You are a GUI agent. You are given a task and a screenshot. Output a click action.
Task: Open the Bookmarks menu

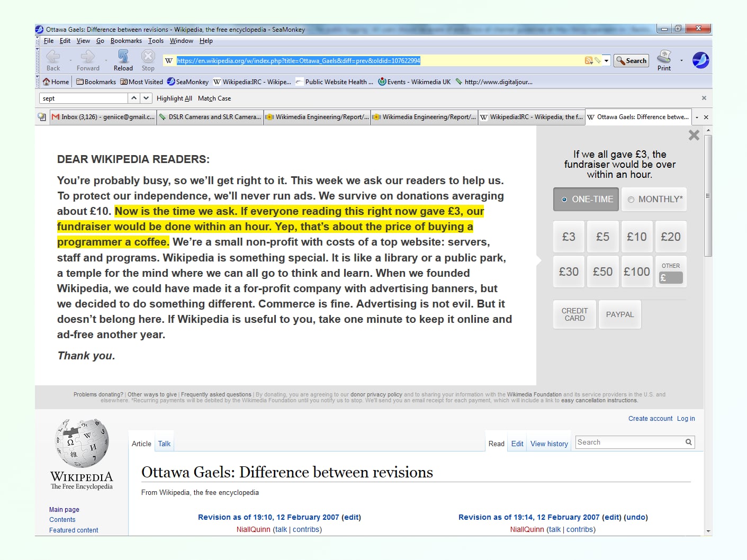tap(126, 41)
